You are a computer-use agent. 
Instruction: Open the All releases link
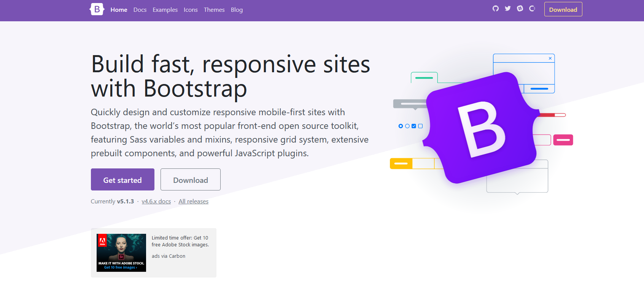point(194,201)
